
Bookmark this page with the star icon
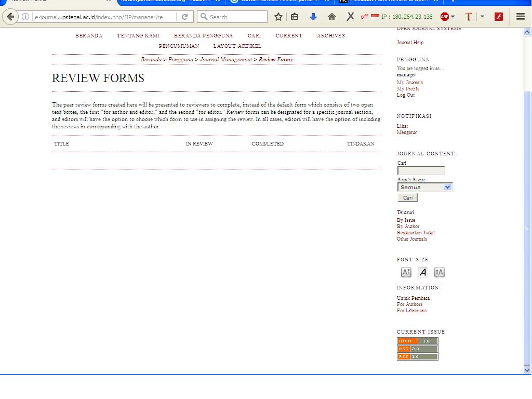point(278,17)
